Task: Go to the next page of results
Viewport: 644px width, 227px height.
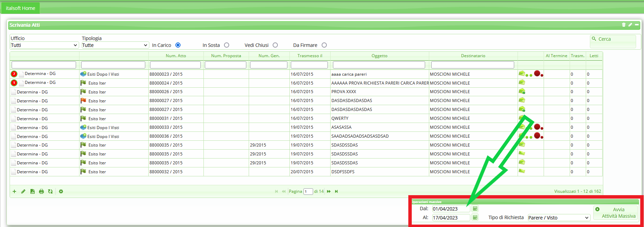Action: click(x=329, y=191)
